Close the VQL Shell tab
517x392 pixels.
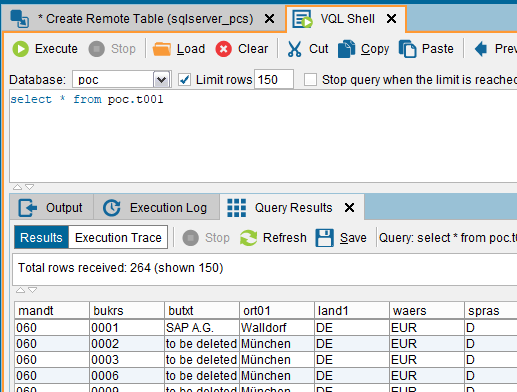coord(392,19)
